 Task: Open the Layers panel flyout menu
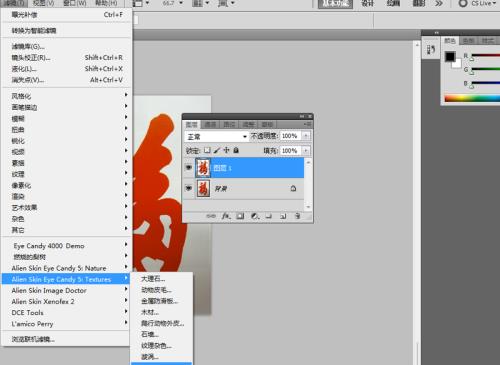(x=308, y=124)
